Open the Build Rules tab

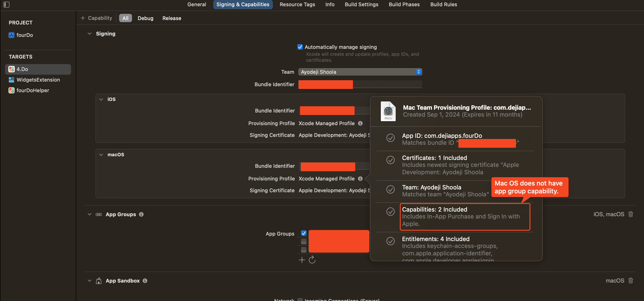coord(443,4)
